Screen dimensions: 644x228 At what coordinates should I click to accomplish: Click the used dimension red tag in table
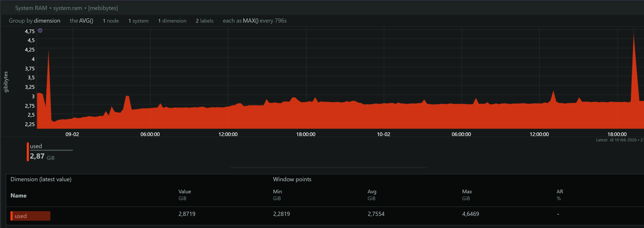point(30,216)
